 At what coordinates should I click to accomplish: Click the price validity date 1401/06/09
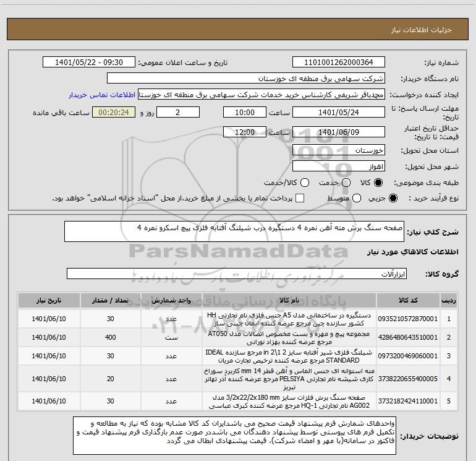pos(339,132)
